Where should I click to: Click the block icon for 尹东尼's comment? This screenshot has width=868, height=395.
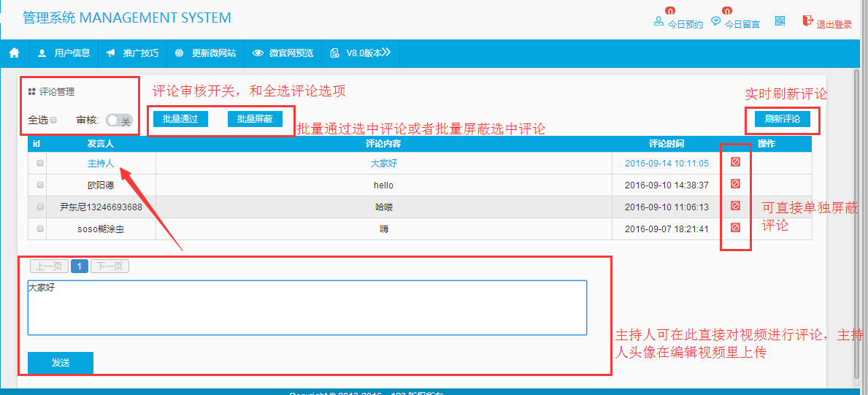pos(735,207)
